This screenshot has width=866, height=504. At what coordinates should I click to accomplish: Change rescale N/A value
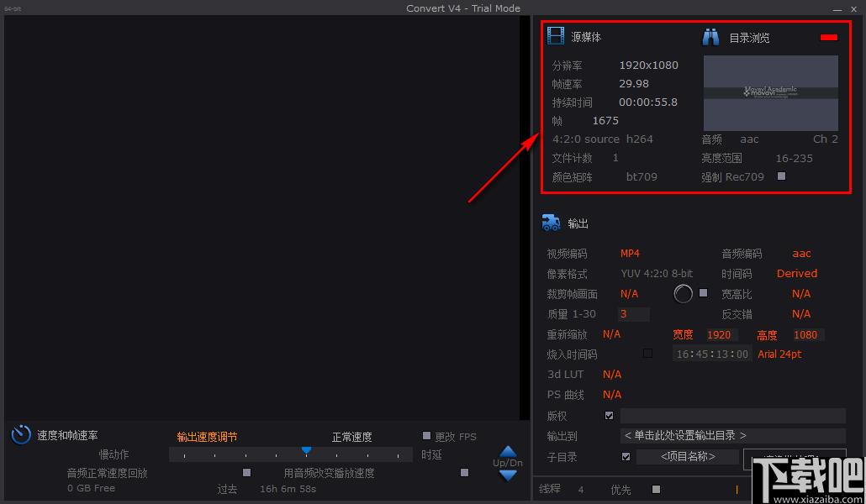point(611,334)
